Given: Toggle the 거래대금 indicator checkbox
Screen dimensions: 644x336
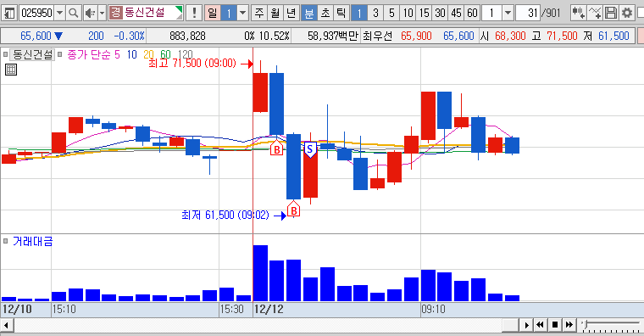Looking at the screenshot, I should click(x=5, y=241).
